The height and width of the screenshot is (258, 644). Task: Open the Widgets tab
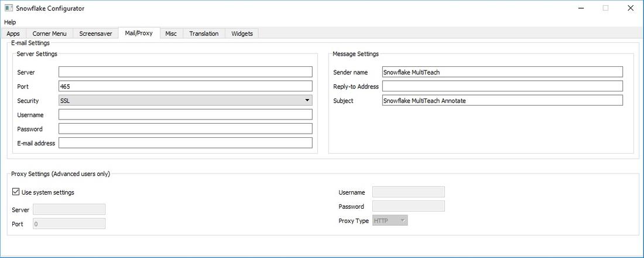coord(242,33)
